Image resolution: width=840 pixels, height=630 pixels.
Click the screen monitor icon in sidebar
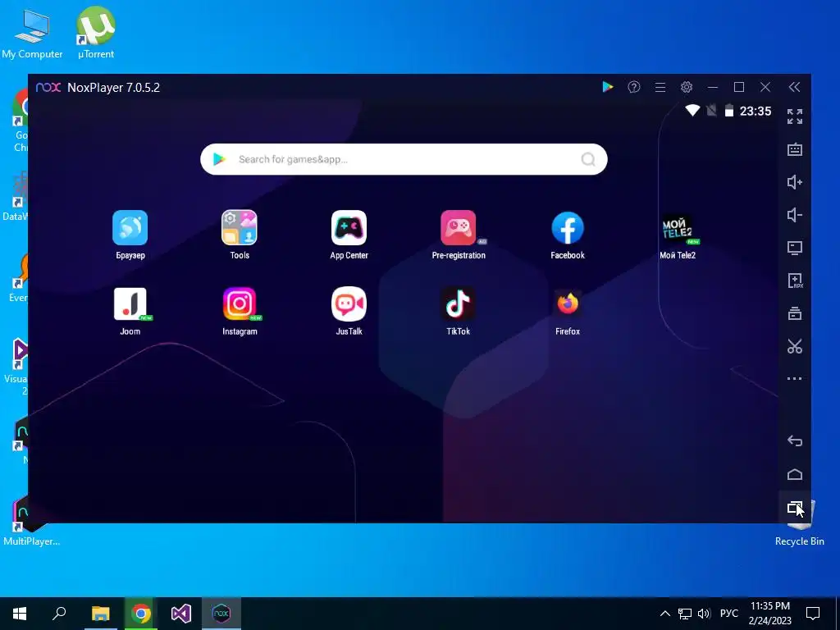click(x=795, y=248)
